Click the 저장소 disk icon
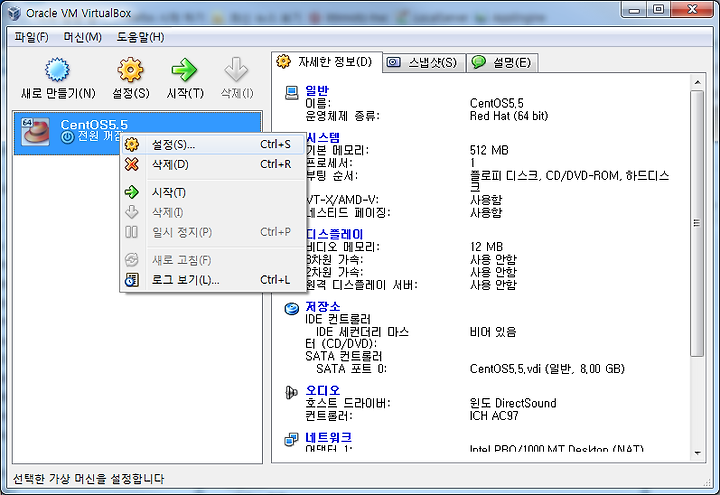This screenshot has width=720, height=495. point(292,309)
